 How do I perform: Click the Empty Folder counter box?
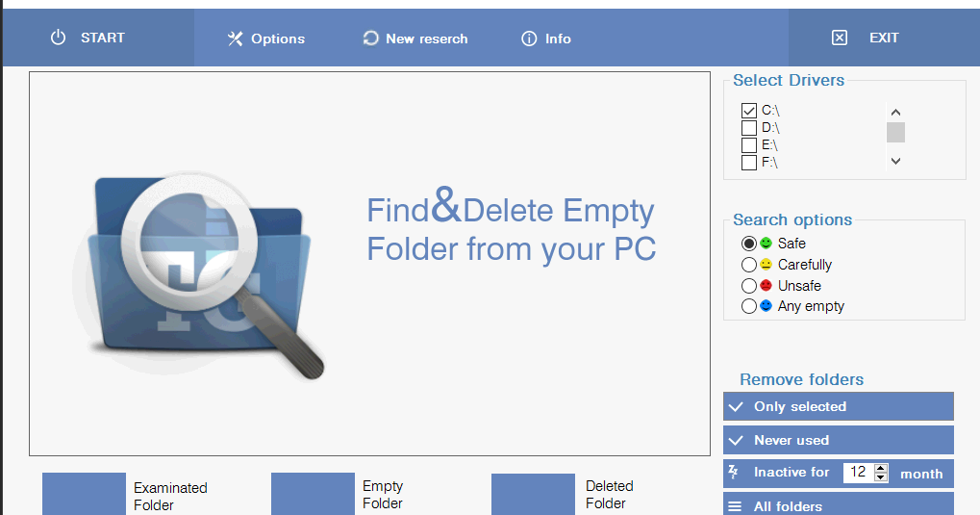tap(313, 495)
